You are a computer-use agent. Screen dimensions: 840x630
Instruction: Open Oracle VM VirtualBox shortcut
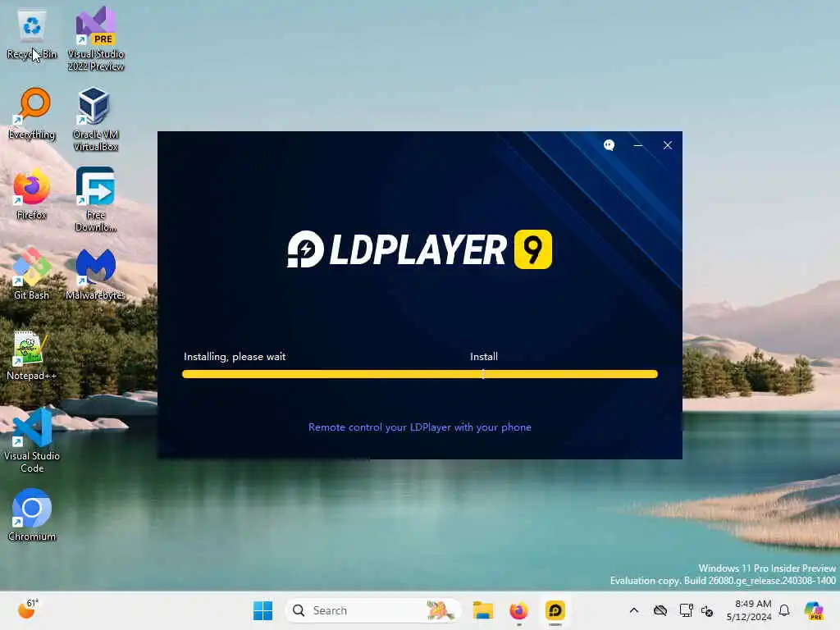tap(95, 119)
